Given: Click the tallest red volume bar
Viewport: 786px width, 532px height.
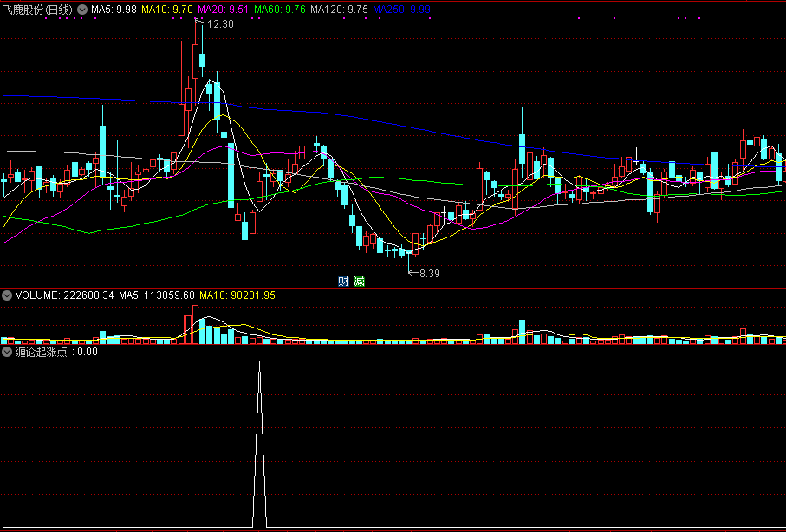Looking at the screenshot, I should pyautogui.click(x=195, y=324).
